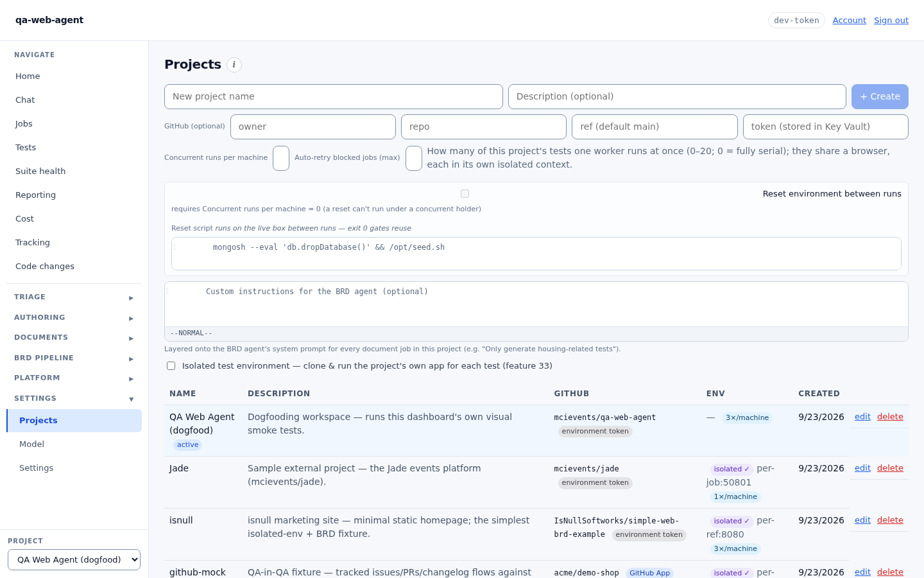Click the Reset script editor
Screen dimensions: 924x578
(536, 254)
